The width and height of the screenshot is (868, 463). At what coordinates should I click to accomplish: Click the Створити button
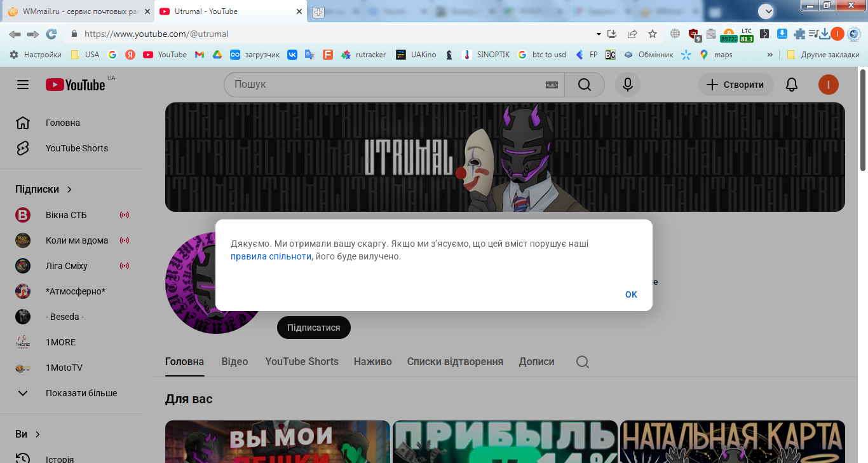click(x=736, y=85)
